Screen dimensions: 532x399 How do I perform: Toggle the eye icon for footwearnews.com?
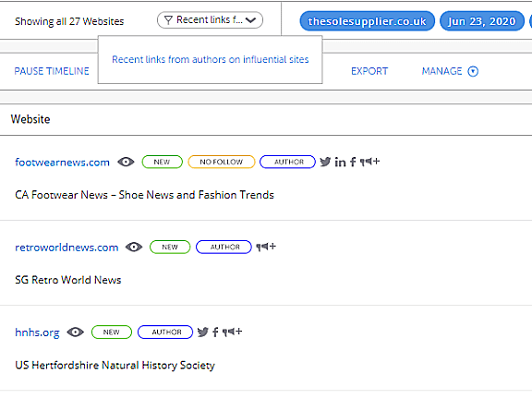(126, 163)
